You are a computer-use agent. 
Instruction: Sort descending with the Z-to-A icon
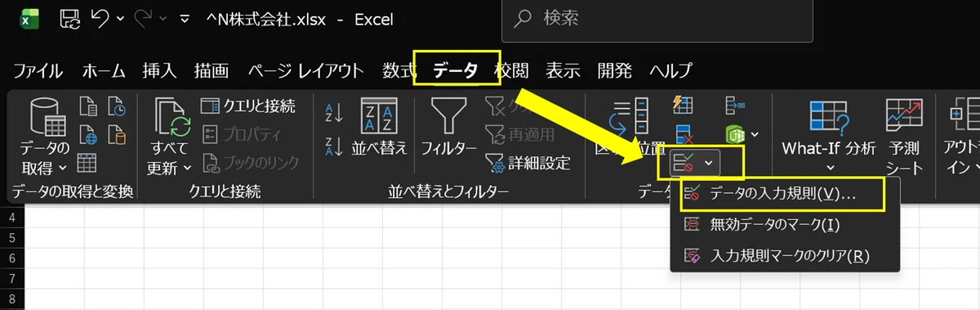pyautogui.click(x=333, y=147)
